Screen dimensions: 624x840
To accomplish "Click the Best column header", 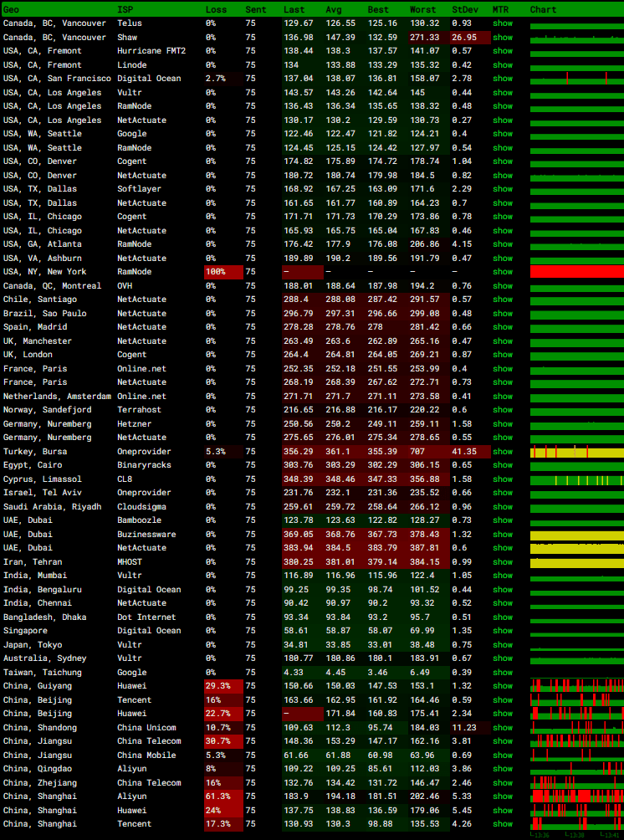I will click(378, 10).
